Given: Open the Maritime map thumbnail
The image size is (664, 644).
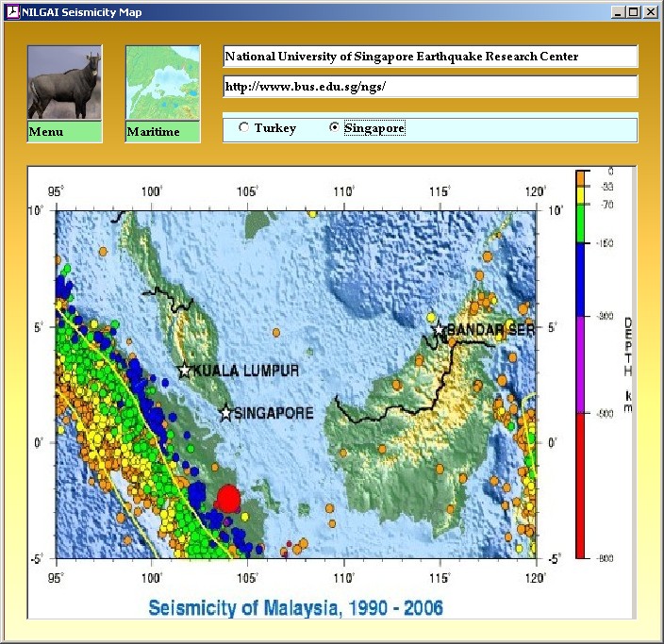Looking at the screenshot, I should pyautogui.click(x=163, y=83).
